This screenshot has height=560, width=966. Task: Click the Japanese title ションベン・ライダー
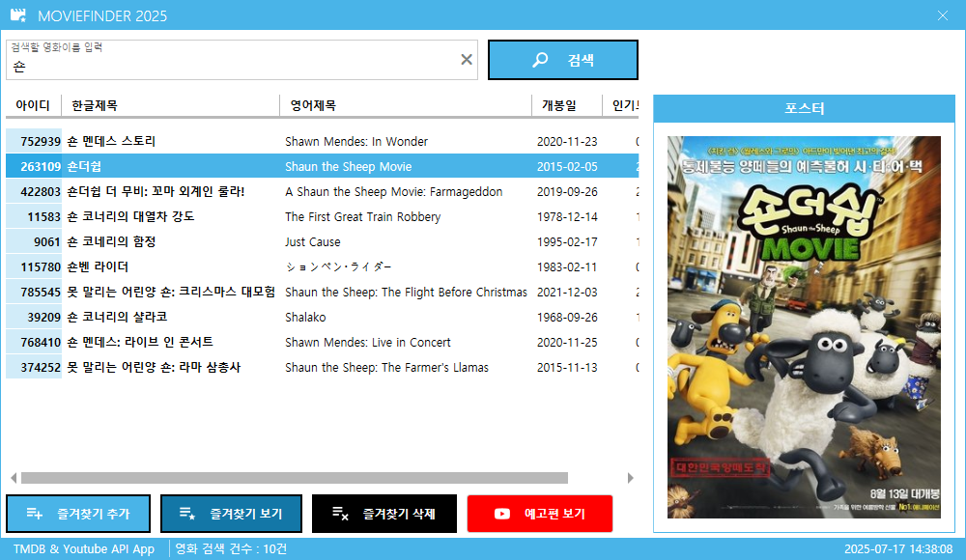pyautogui.click(x=338, y=266)
